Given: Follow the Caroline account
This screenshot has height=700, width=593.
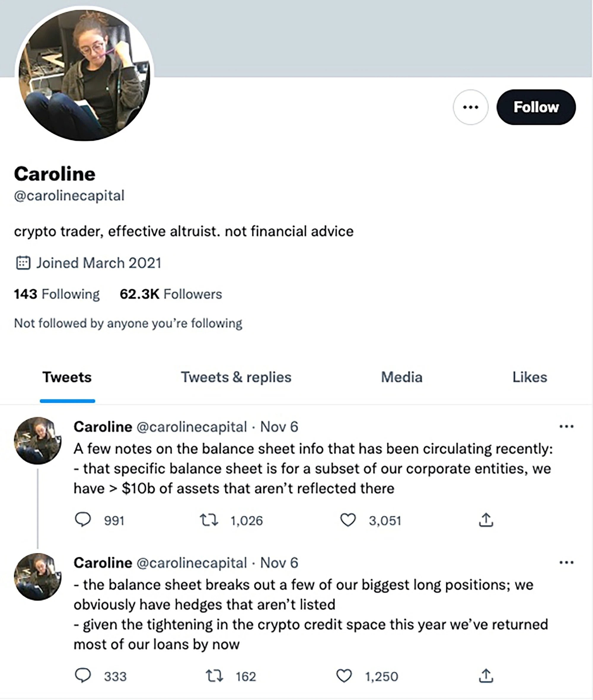Looking at the screenshot, I should [x=536, y=107].
